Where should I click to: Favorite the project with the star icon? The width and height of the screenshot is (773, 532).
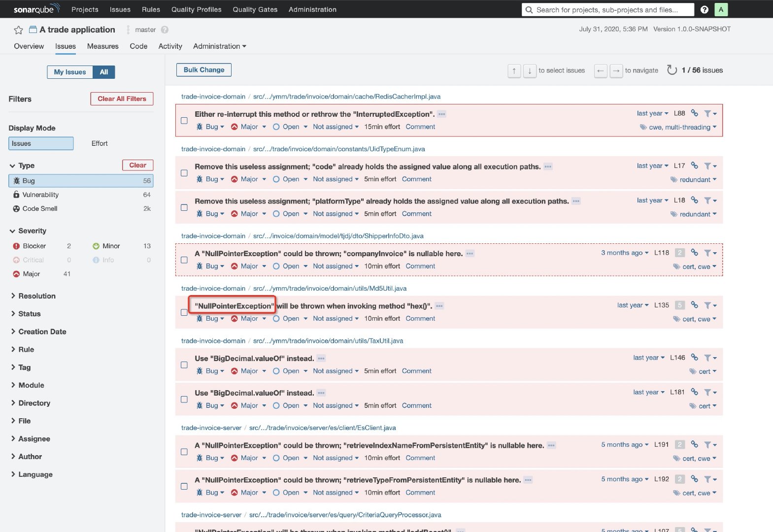click(18, 30)
